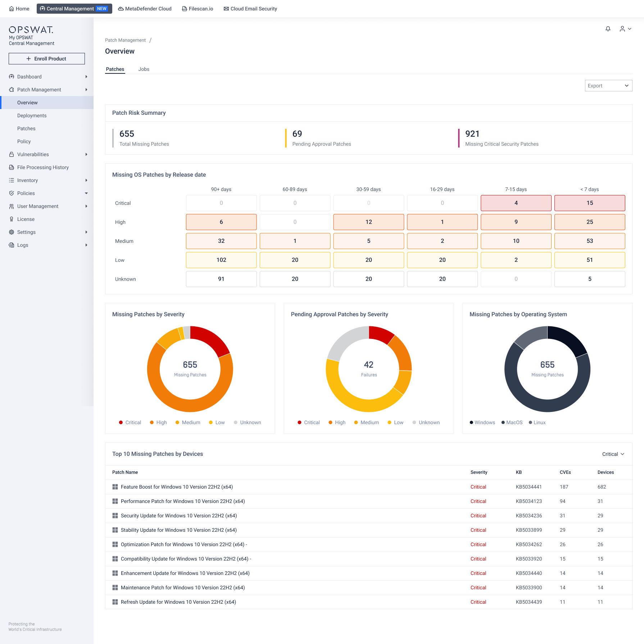Screen dimensions: 644x644
Task: Click the License icon in sidebar
Action: click(x=12, y=219)
